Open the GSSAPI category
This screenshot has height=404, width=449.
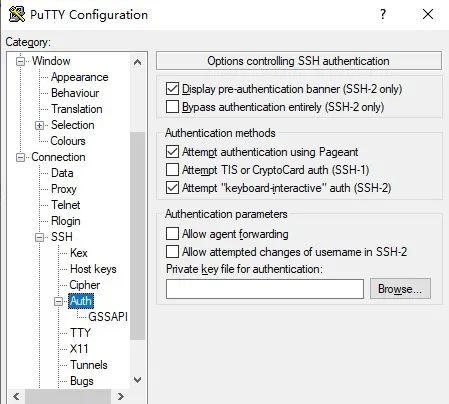108,317
